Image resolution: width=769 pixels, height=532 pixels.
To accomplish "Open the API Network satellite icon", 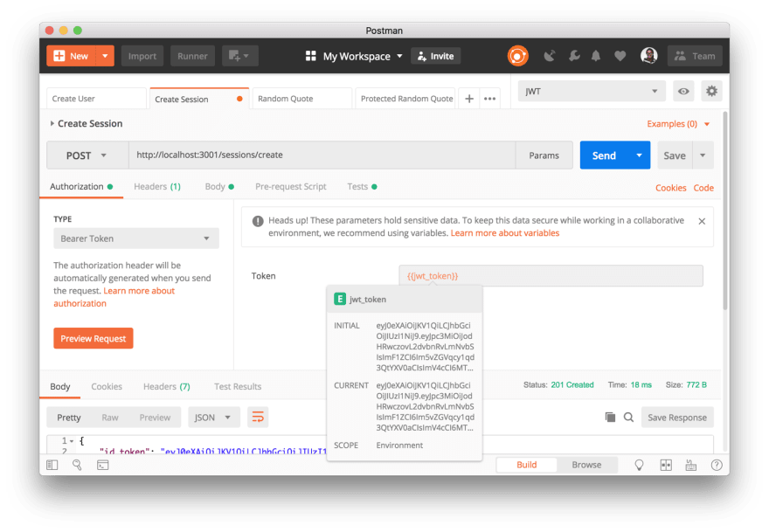I will point(551,55).
